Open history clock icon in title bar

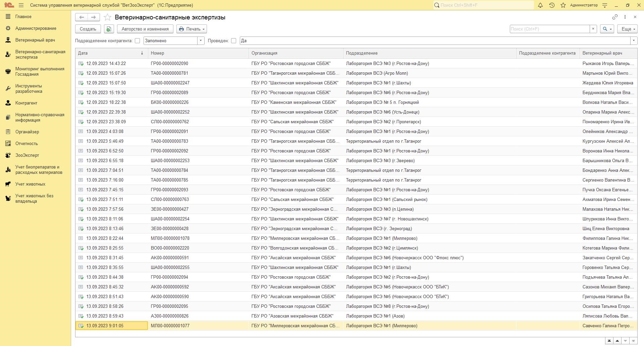tap(552, 5)
